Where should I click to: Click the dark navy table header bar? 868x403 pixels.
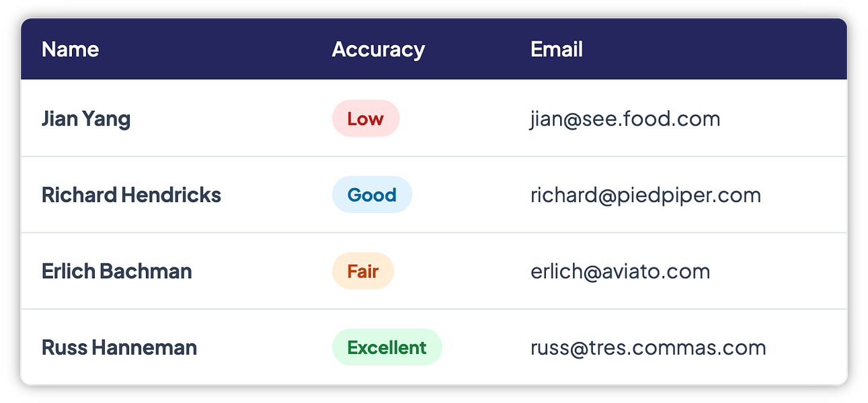(x=434, y=49)
